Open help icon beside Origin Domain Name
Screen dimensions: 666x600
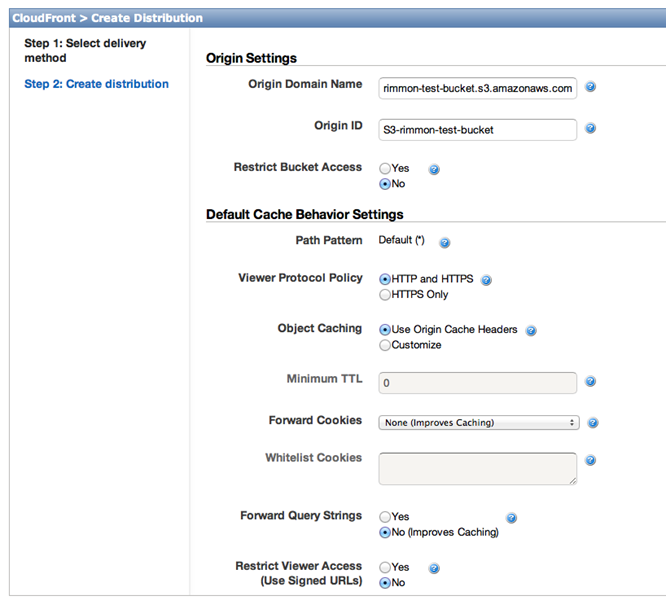(590, 87)
